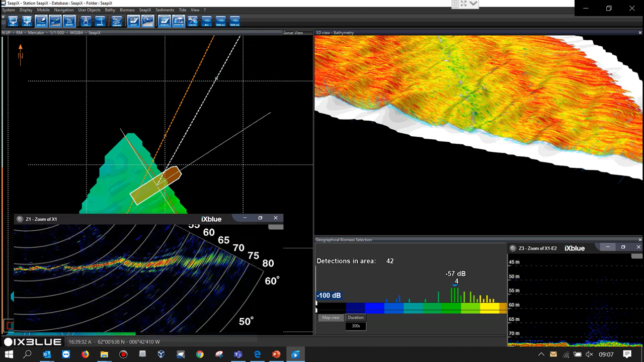Select the FISH #2 toolbar icon

coord(234,21)
